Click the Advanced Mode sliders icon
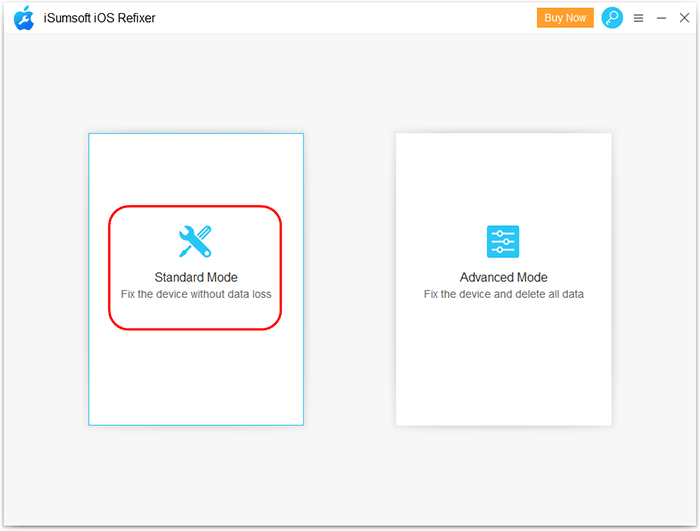This screenshot has height=531, width=700. pyautogui.click(x=503, y=242)
